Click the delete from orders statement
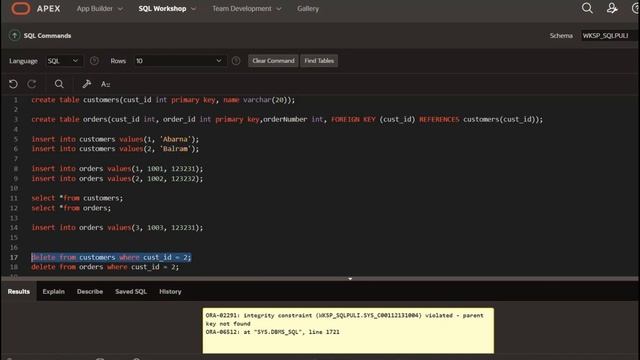This screenshot has height=360, width=640. coord(105,267)
